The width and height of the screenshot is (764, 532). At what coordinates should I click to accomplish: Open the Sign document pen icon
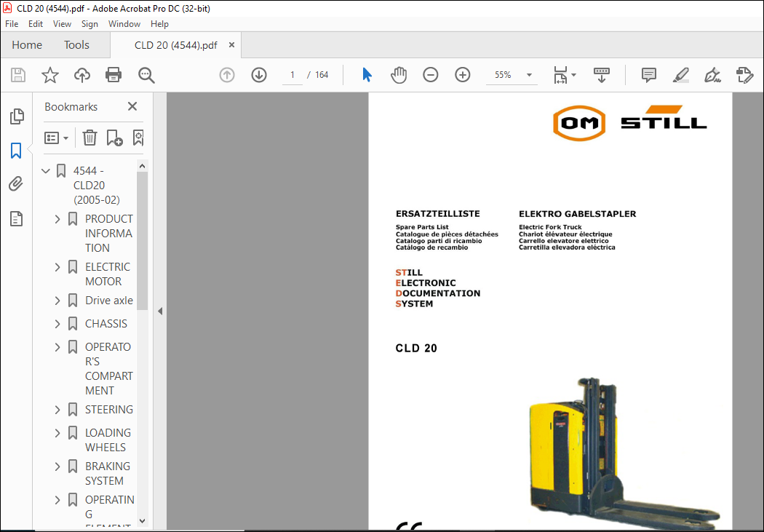[x=712, y=75]
